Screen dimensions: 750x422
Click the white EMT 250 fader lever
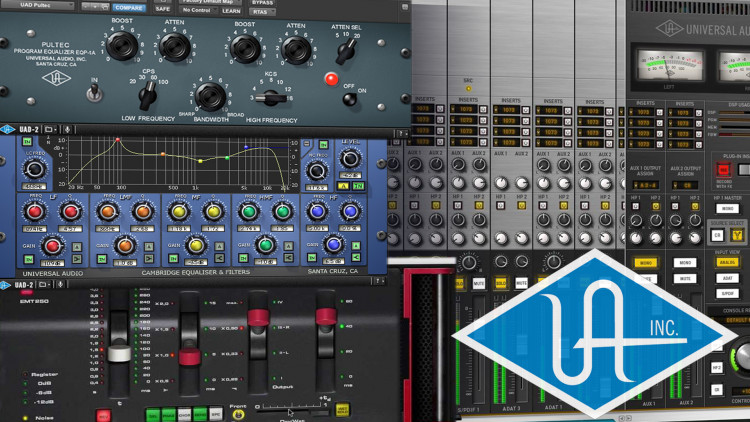coord(120,355)
